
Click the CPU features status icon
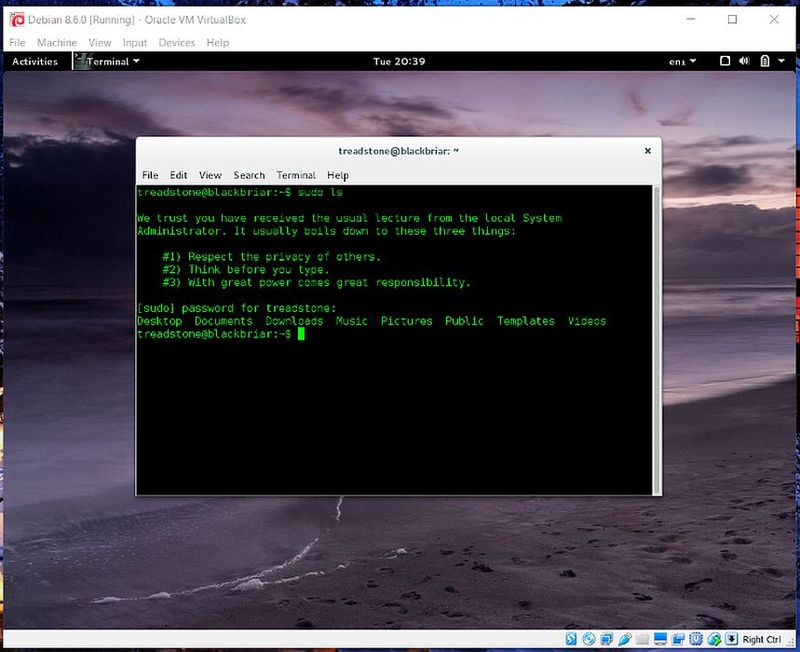pyautogui.click(x=696, y=639)
